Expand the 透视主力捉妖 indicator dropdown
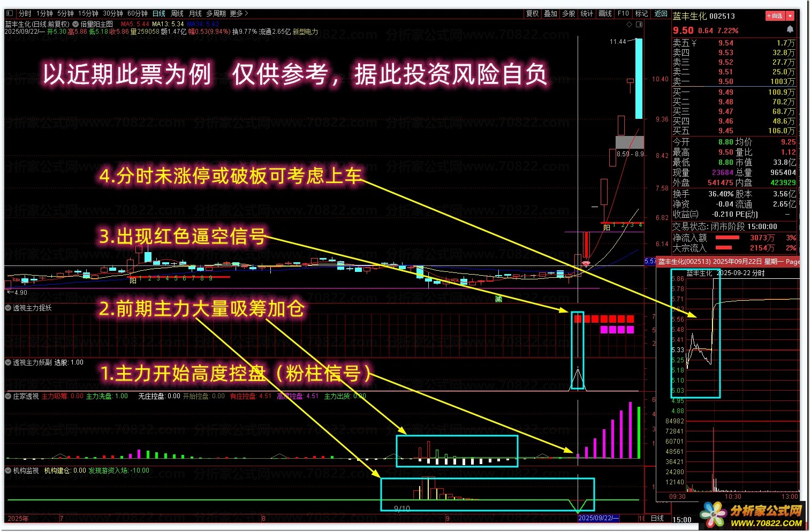811x532 pixels. pyautogui.click(x=9, y=308)
